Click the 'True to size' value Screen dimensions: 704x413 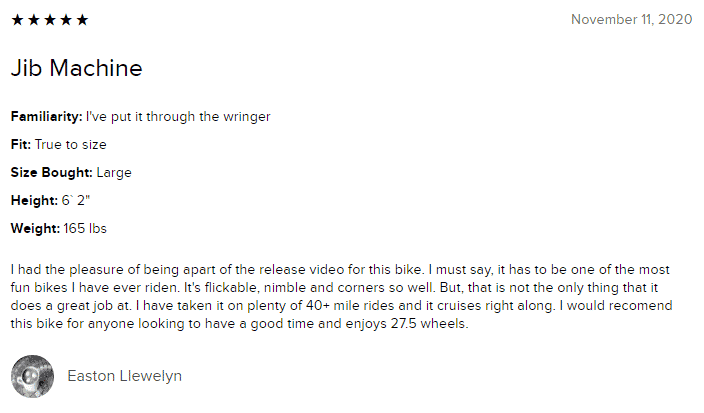(70, 145)
